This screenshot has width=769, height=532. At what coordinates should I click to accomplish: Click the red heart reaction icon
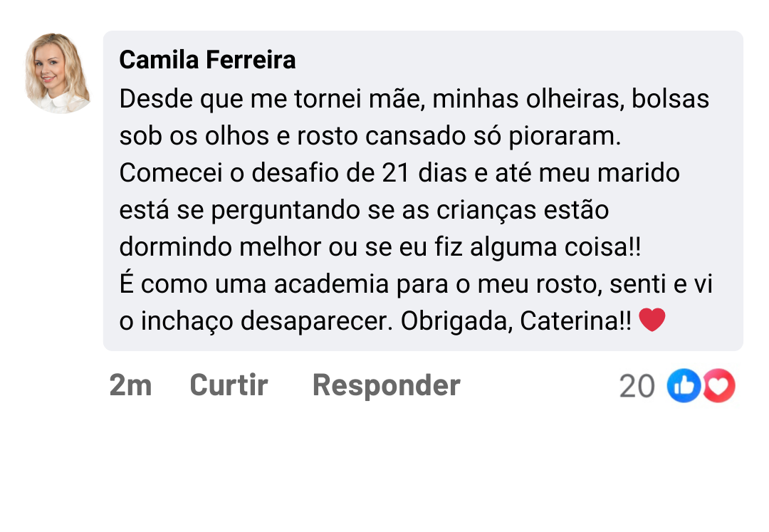click(x=719, y=386)
